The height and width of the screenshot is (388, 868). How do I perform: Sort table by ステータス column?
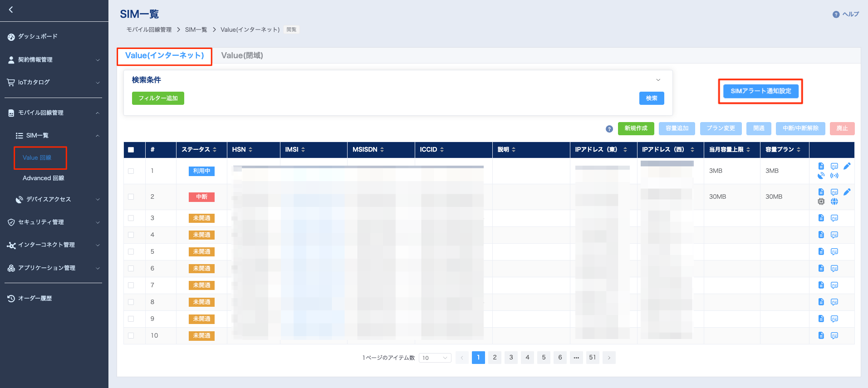pos(199,150)
